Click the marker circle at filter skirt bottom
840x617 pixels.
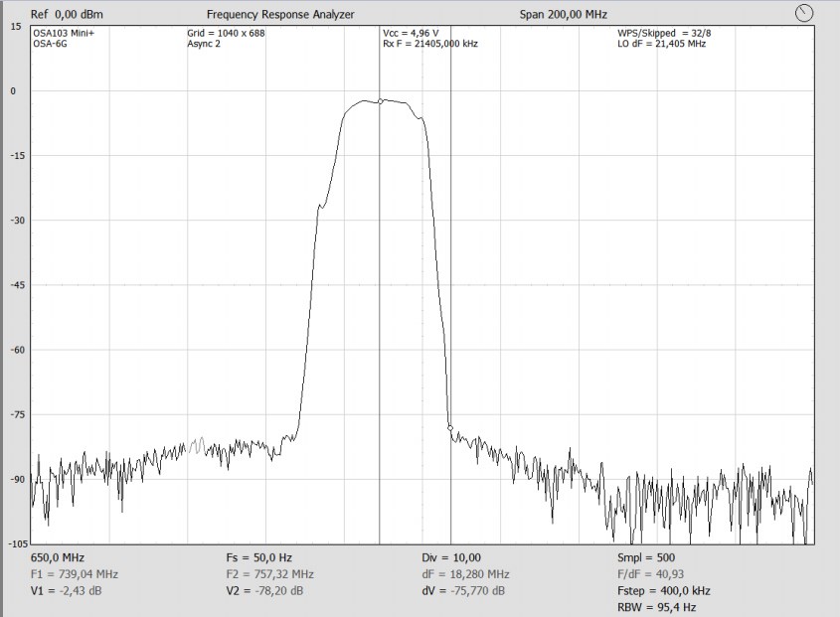tap(450, 428)
